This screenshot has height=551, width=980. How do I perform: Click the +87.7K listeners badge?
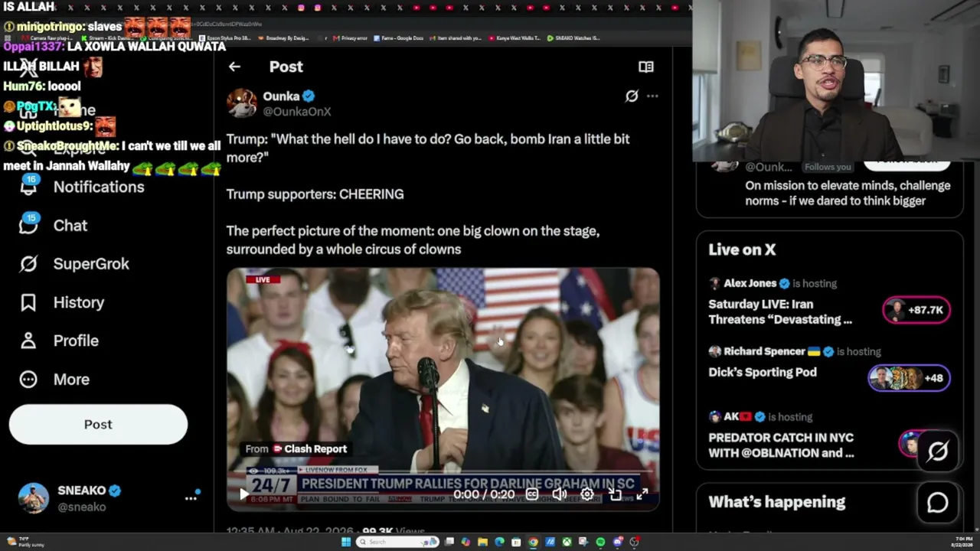[x=916, y=310]
